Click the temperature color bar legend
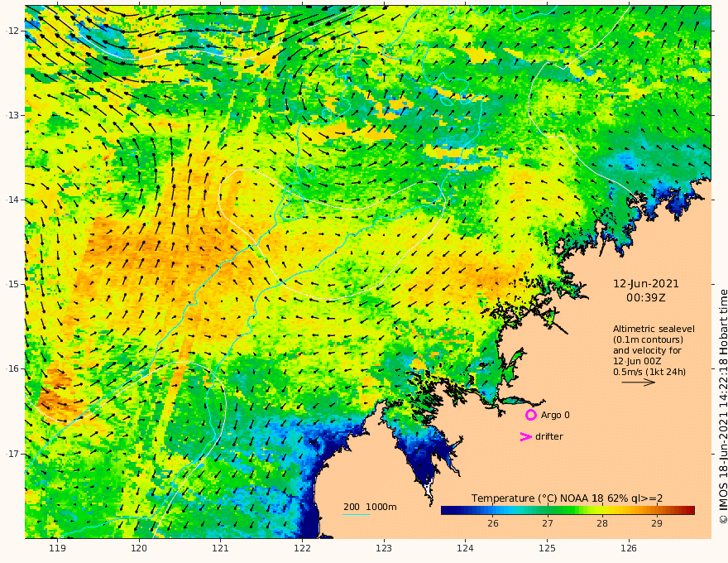728x563 pixels. tap(568, 510)
